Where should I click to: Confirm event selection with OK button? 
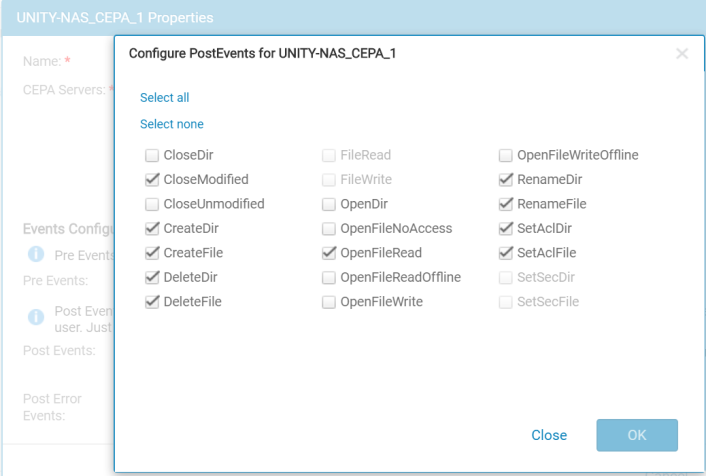pyautogui.click(x=637, y=435)
